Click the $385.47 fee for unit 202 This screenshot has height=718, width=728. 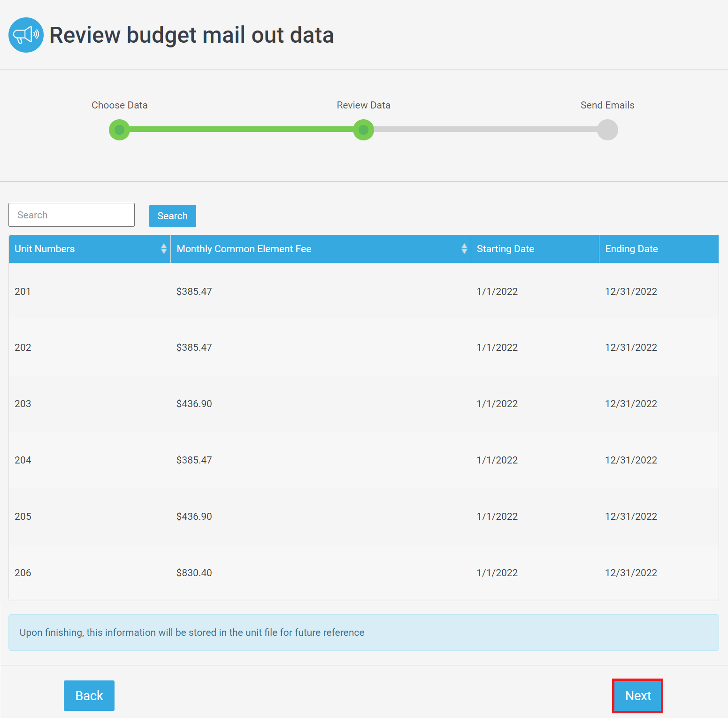click(194, 347)
